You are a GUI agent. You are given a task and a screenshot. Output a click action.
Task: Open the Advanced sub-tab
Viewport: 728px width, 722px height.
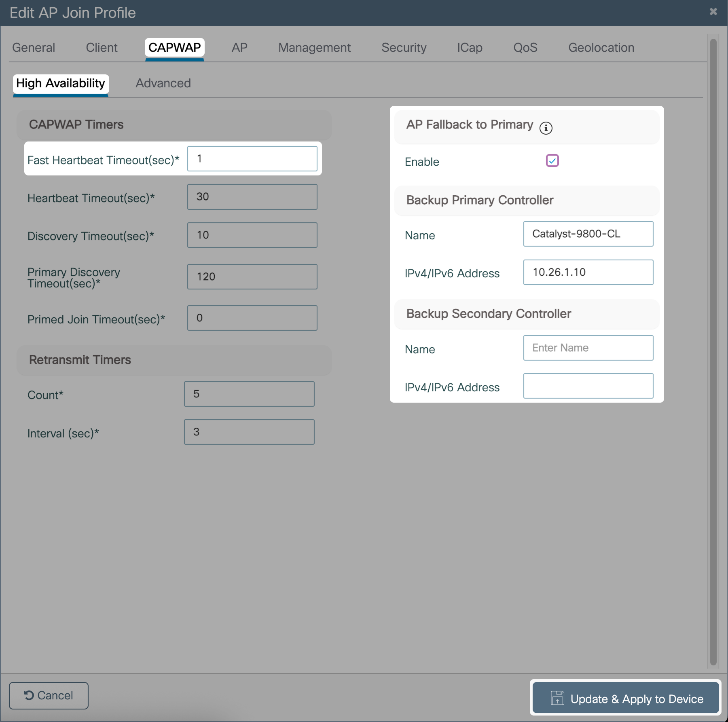163,83
